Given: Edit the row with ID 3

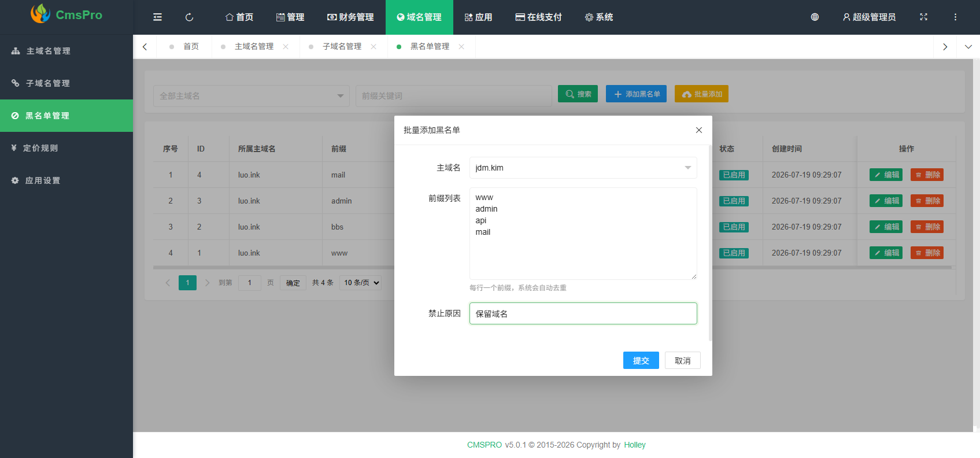Looking at the screenshot, I should [886, 201].
